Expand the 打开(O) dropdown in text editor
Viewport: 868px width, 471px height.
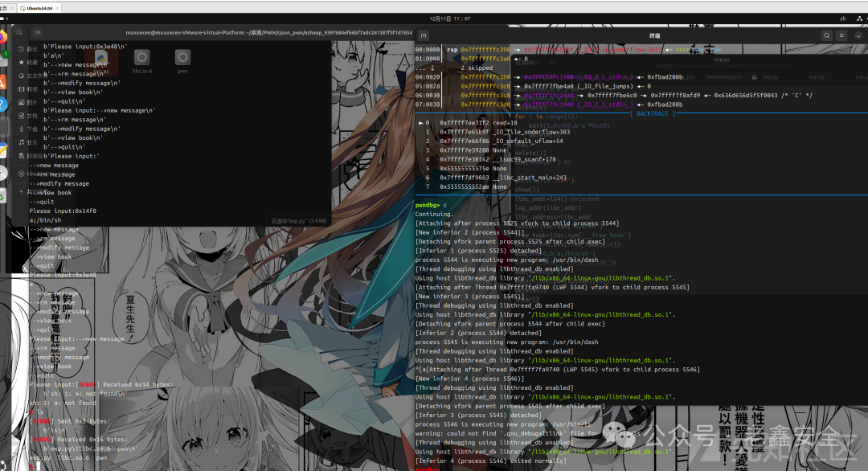point(526,63)
